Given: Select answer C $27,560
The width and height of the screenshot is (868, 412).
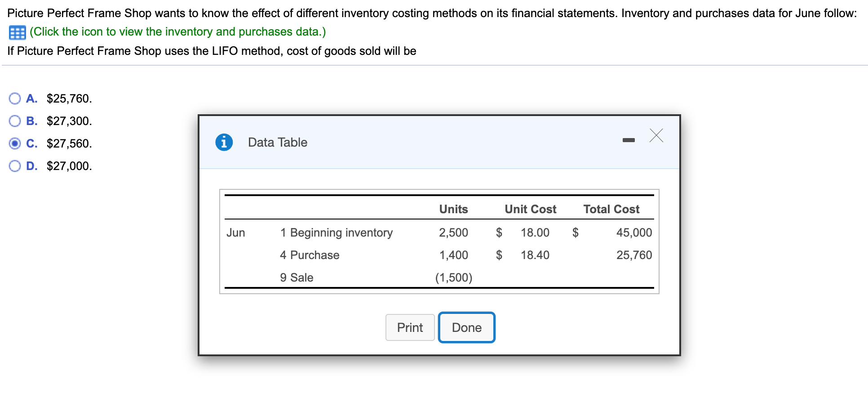Looking at the screenshot, I should pos(15,143).
